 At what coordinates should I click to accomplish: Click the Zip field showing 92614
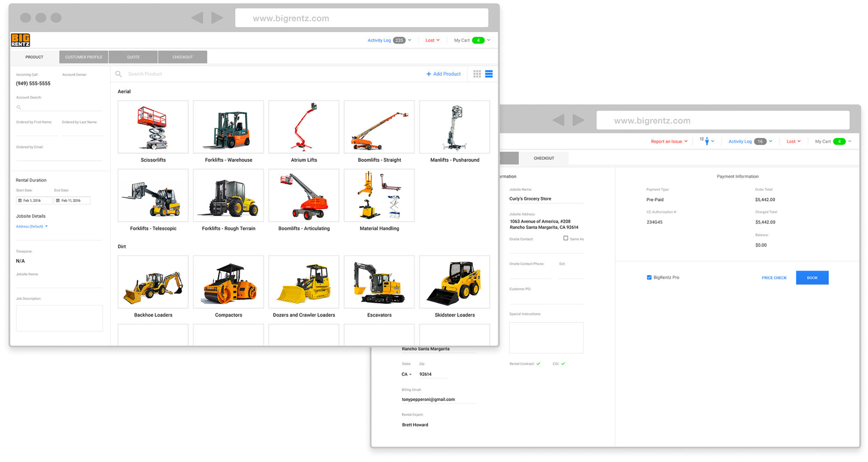pos(433,374)
